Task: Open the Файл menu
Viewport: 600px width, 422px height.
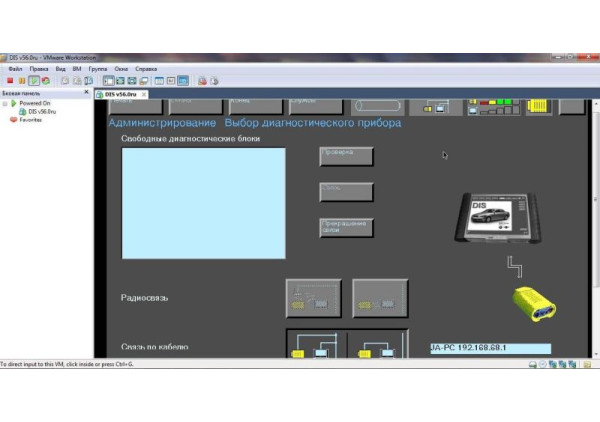Action: point(15,68)
